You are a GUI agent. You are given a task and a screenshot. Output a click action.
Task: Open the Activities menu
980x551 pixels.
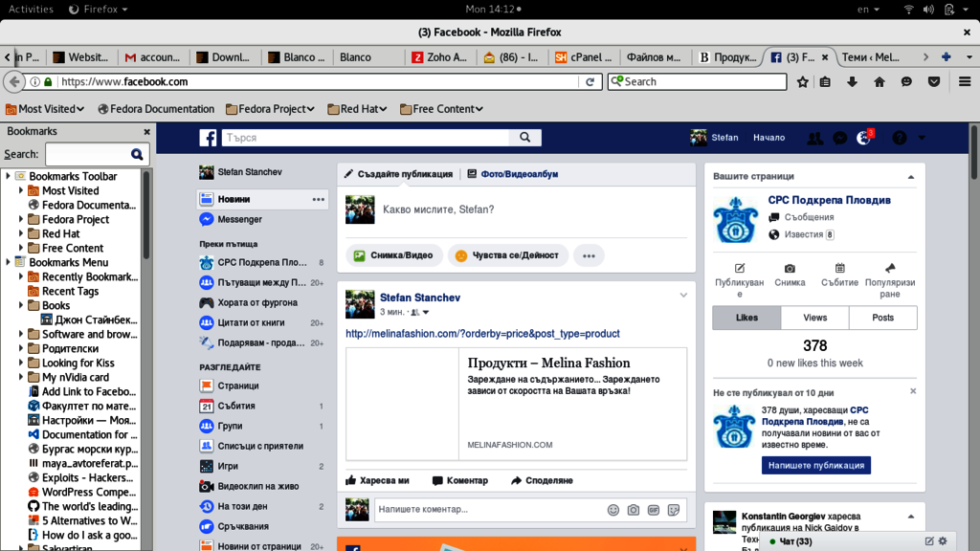click(x=31, y=10)
